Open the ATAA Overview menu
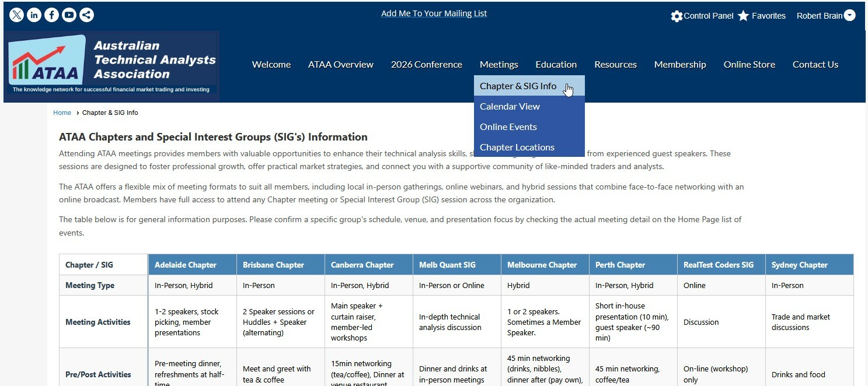 (341, 65)
